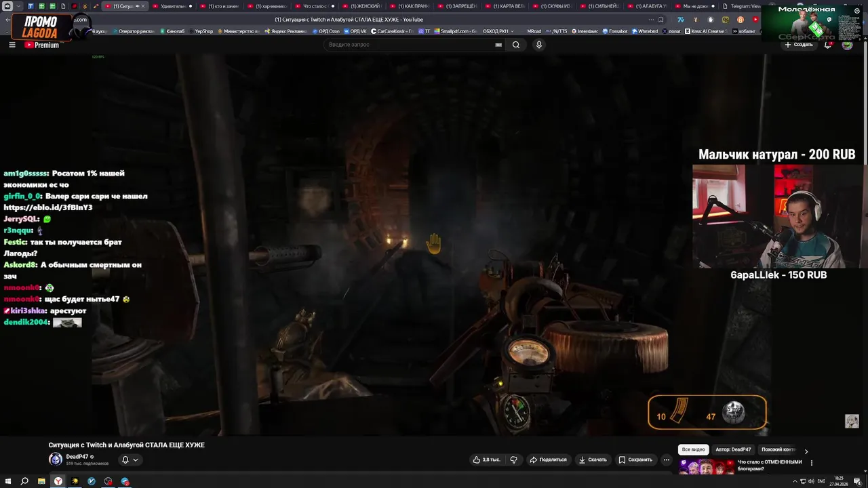Click the second pinned green spreadsheet tab
The width and height of the screenshot is (868, 488).
coord(52,6)
